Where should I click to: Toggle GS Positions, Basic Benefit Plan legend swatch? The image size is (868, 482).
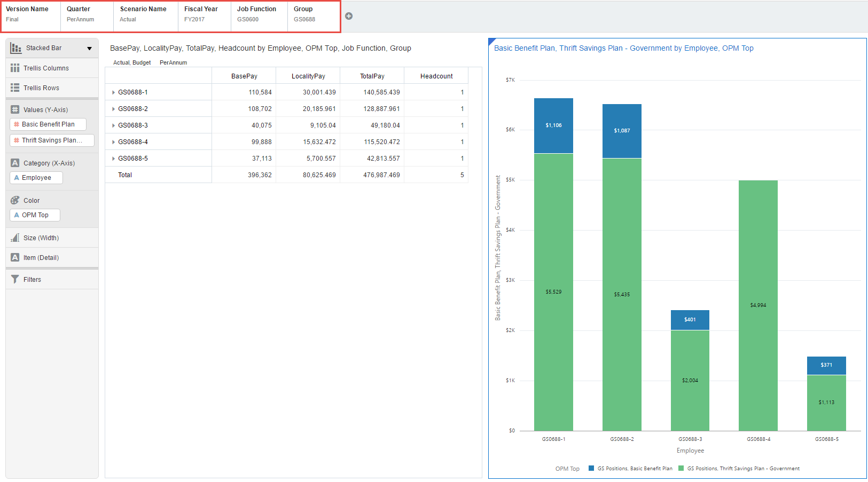591,468
